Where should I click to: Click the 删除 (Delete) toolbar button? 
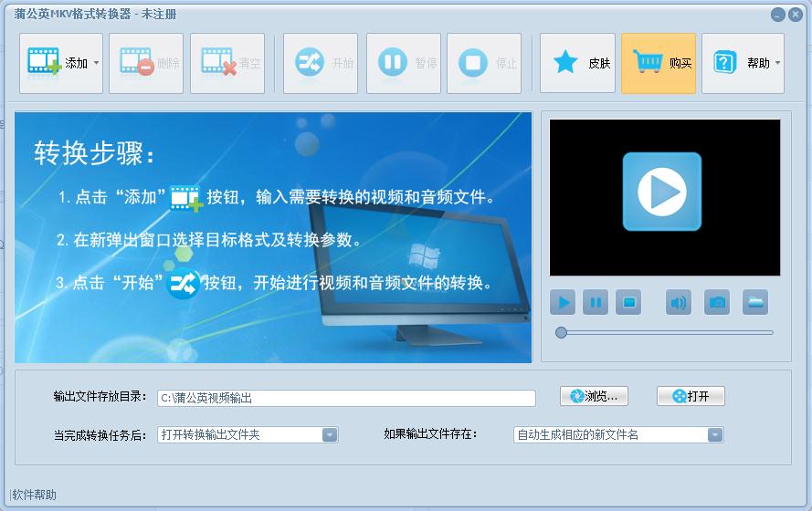coord(146,63)
